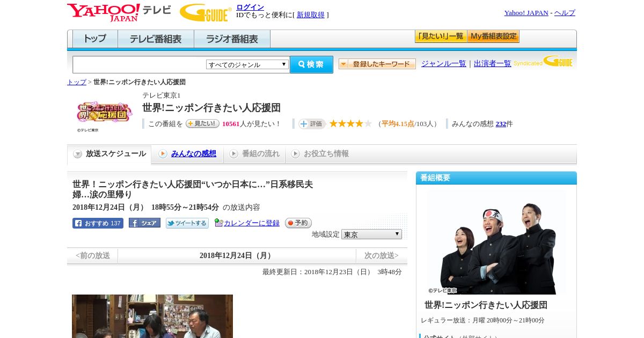This screenshot has height=338, width=644.
Task: Click the episode scene photo thumbnail
Action: 152,316
